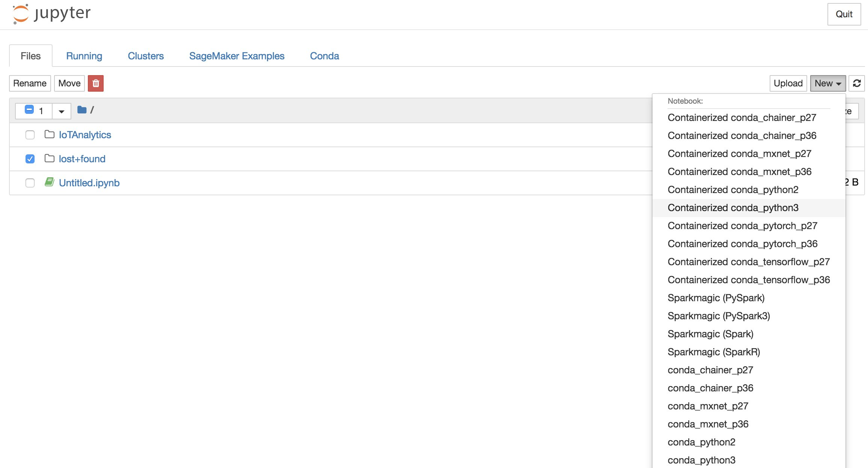Toggle the checkbox for Untitled.ipynb

coord(30,183)
